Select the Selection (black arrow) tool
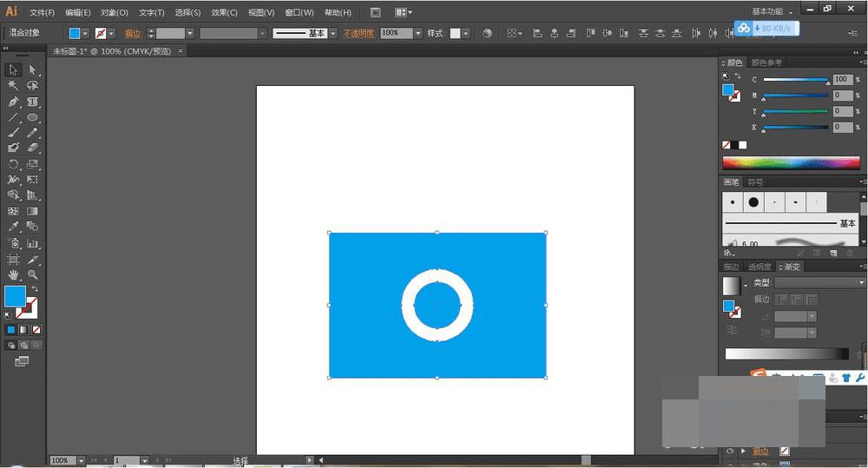This screenshot has width=868, height=468. pos(13,69)
